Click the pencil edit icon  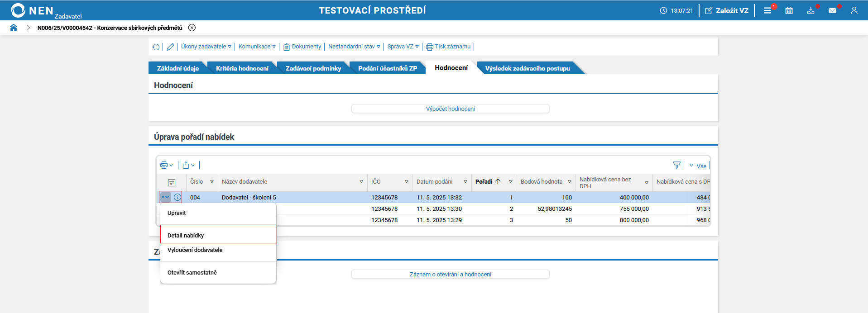[x=170, y=47]
